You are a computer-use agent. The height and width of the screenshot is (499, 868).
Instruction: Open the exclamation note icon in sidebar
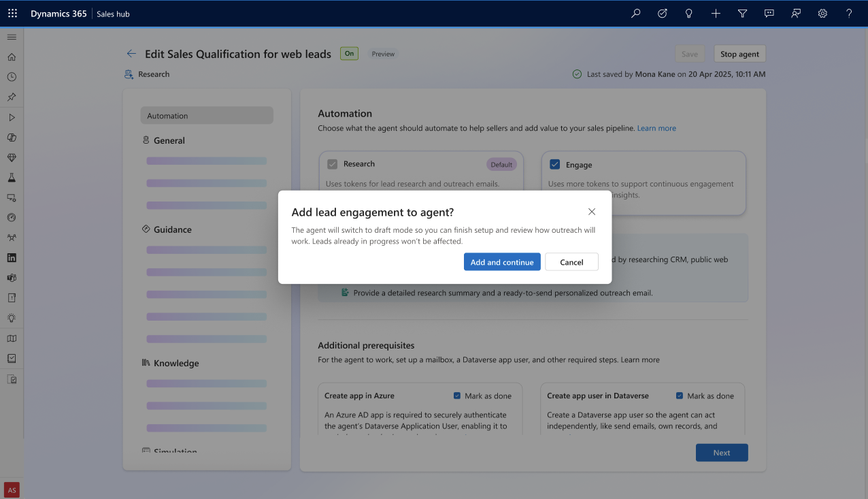[x=12, y=298]
